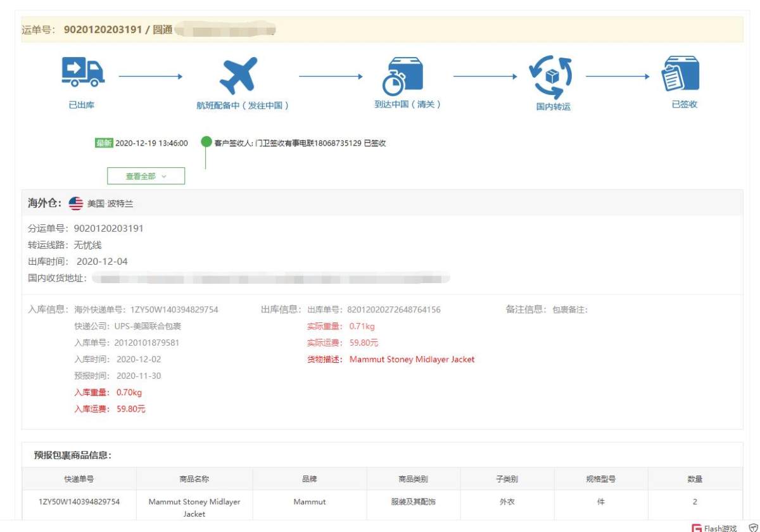Select the 商品名称 column header
This screenshot has width=760, height=532.
(x=194, y=479)
